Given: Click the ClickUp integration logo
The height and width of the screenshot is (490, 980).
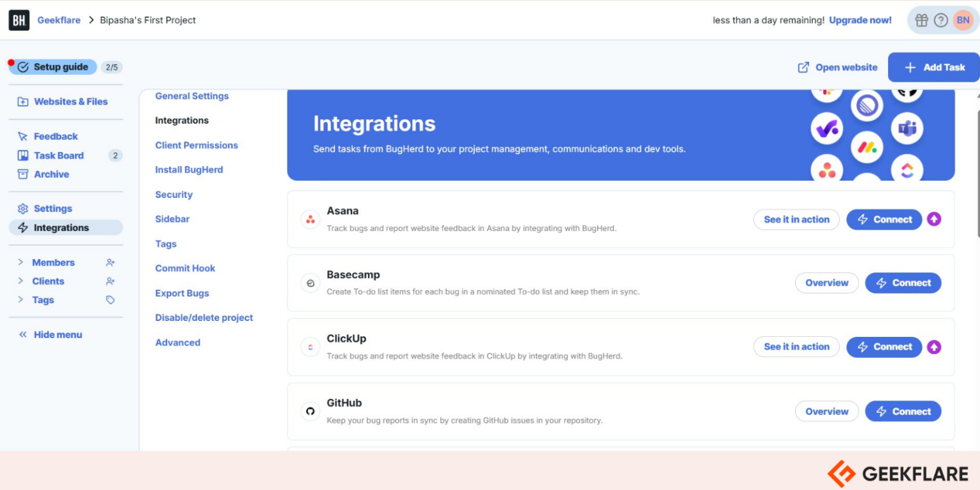Looking at the screenshot, I should (x=310, y=346).
